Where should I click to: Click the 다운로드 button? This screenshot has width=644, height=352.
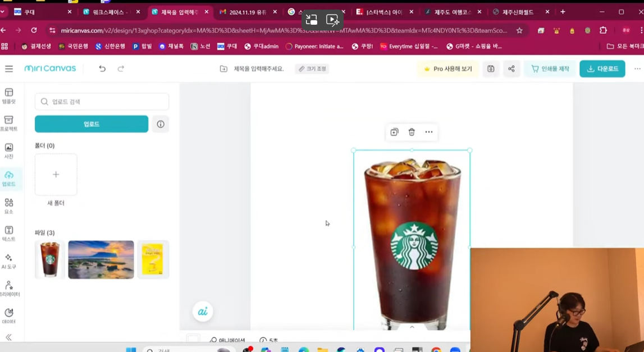pos(602,68)
